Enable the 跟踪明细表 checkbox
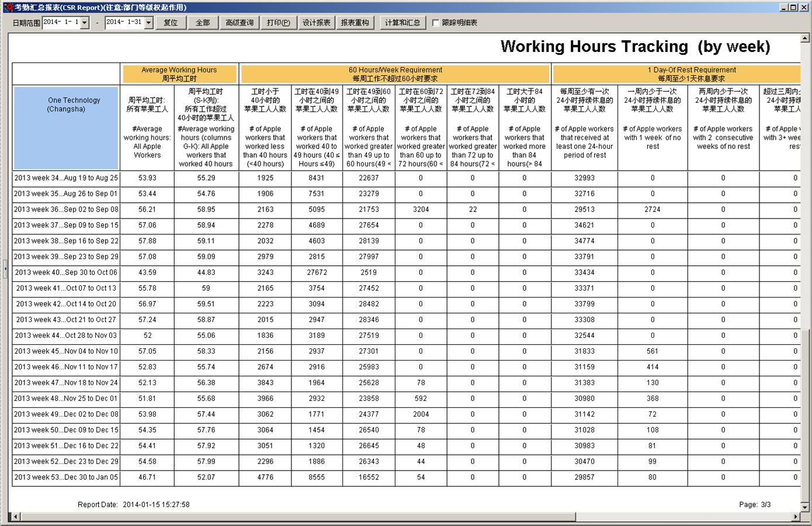The image size is (812, 526). pyautogui.click(x=436, y=23)
